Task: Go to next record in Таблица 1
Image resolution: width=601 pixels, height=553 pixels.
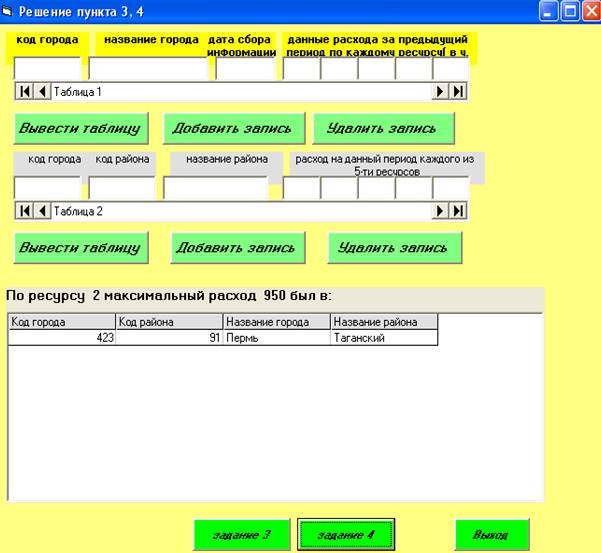Action: tap(439, 91)
